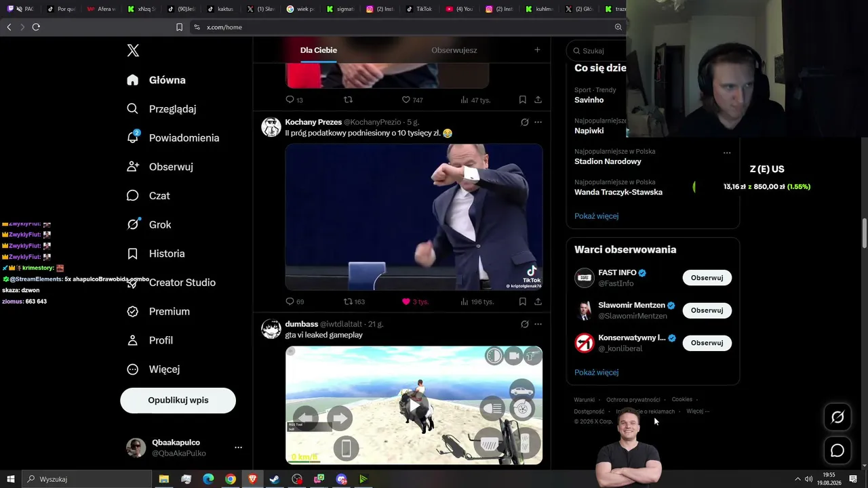Image resolution: width=868 pixels, height=488 pixels.
Task: Share the Kochany Prezes post
Action: [x=538, y=302]
